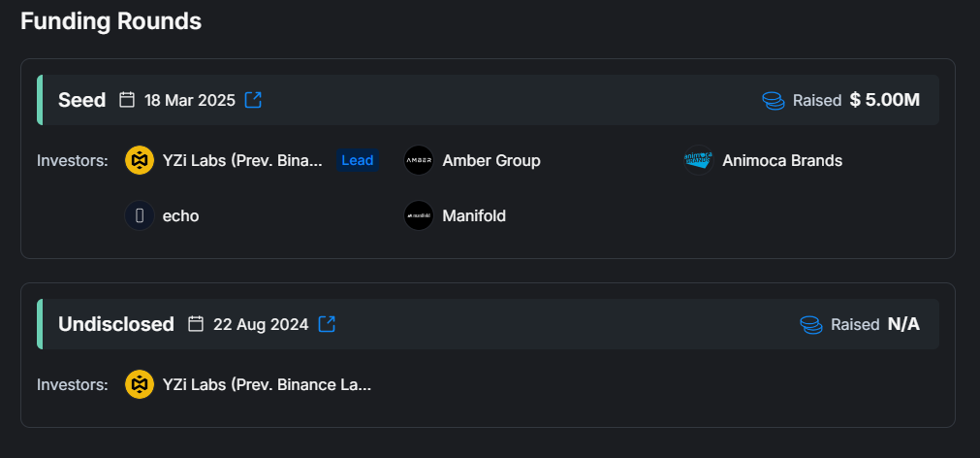This screenshot has width=980, height=458.
Task: Open external link for Undisclosed round
Action: coord(327,324)
